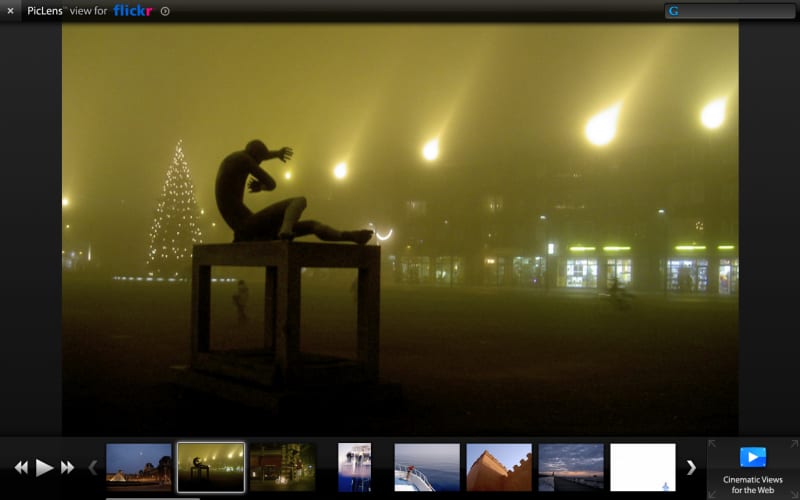Viewport: 800px width, 500px height.
Task: Move the thumbnail strip left with the chevron
Action: 93,467
